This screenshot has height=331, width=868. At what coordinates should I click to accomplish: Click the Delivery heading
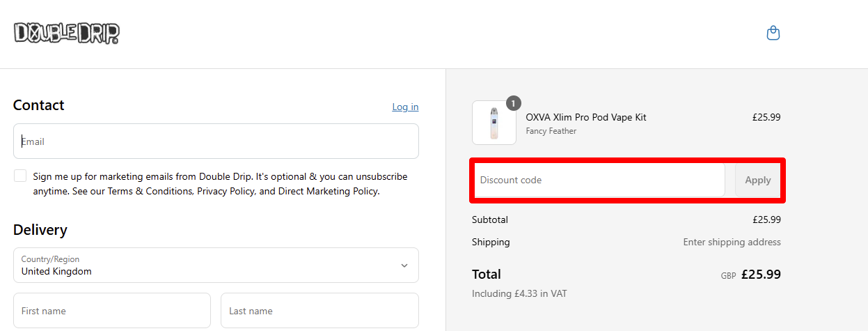point(40,230)
